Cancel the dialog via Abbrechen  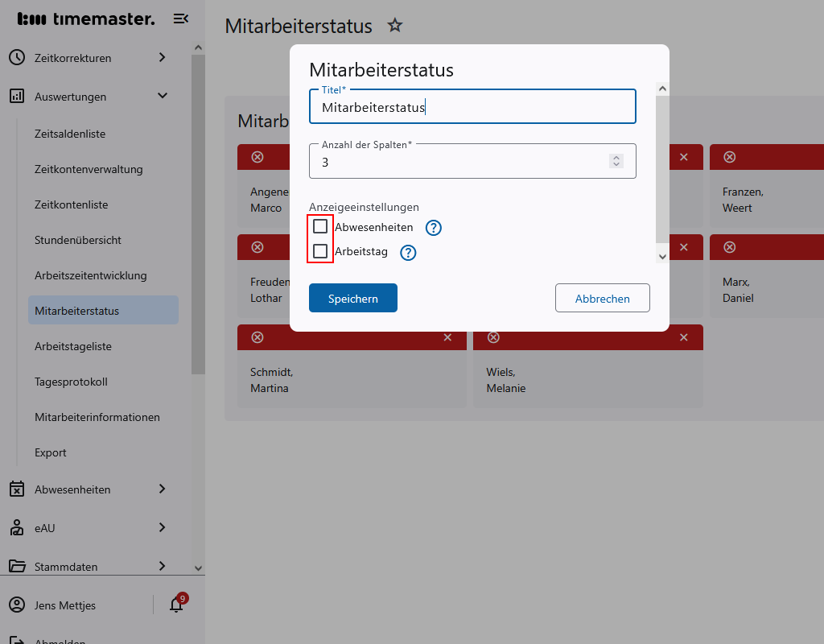pyautogui.click(x=602, y=298)
